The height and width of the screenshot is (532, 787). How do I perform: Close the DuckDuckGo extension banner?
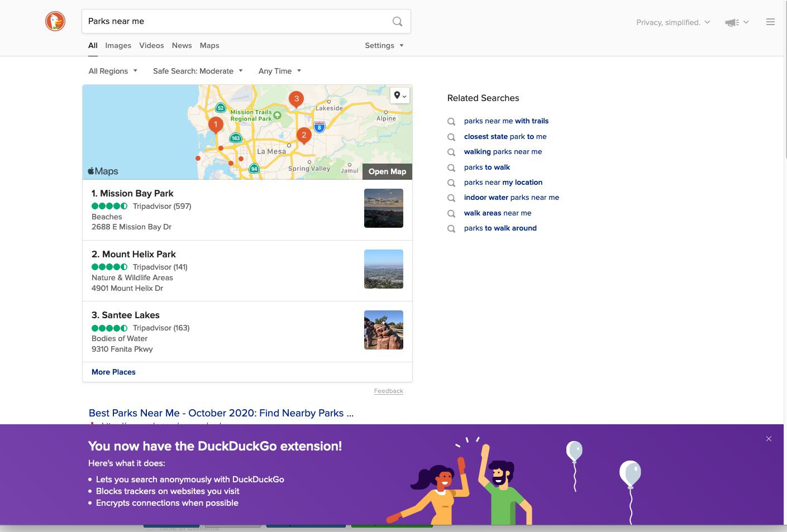click(x=769, y=439)
